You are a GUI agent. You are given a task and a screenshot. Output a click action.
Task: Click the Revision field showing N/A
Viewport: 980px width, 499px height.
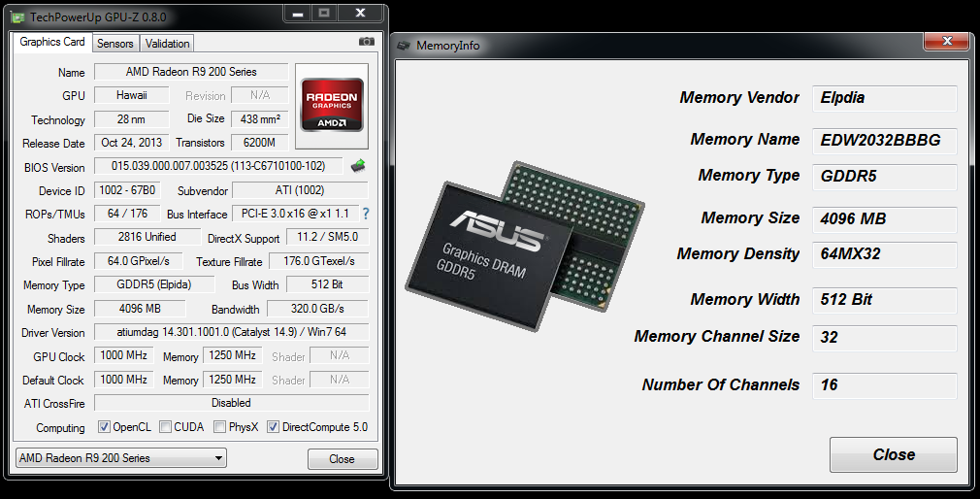260,95
